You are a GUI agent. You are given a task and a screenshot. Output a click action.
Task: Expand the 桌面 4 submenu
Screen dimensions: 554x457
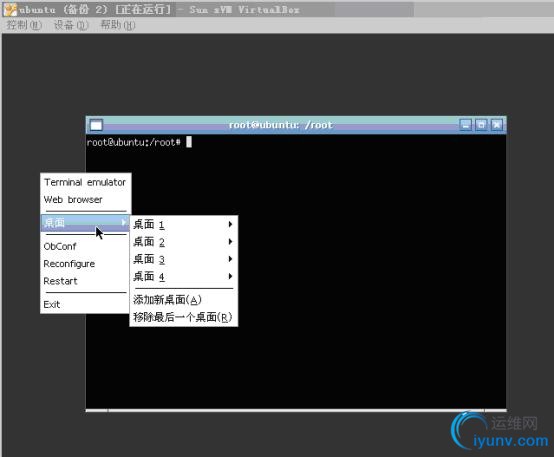click(183, 276)
